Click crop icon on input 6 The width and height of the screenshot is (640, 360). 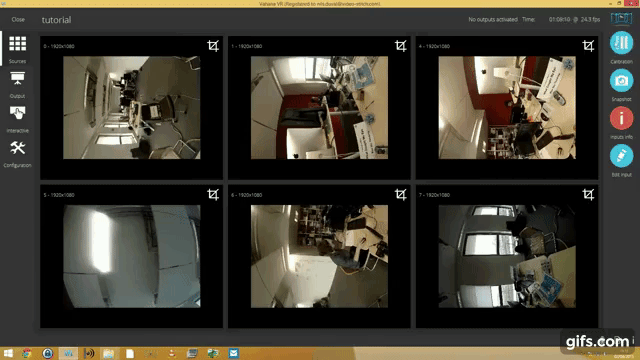[400, 195]
